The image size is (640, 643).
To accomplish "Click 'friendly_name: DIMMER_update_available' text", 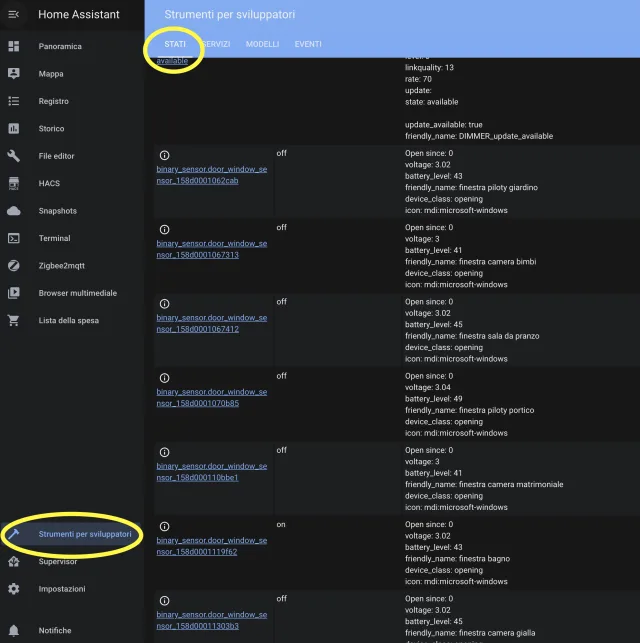I will [x=479, y=136].
